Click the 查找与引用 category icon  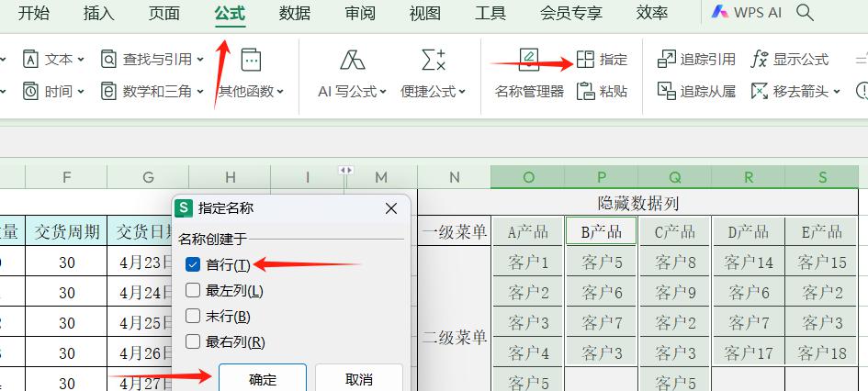click(x=108, y=59)
